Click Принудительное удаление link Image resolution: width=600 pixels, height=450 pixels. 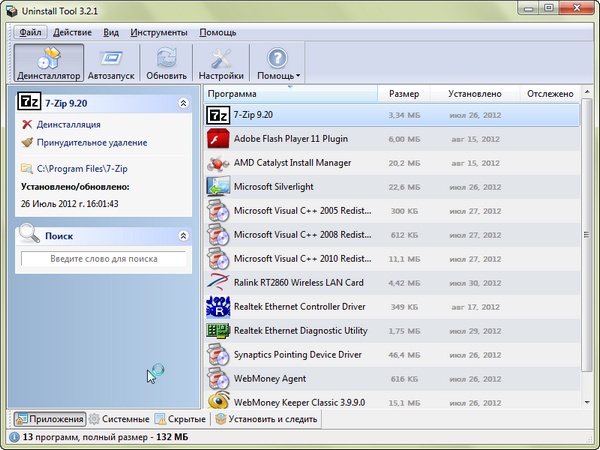click(x=91, y=143)
